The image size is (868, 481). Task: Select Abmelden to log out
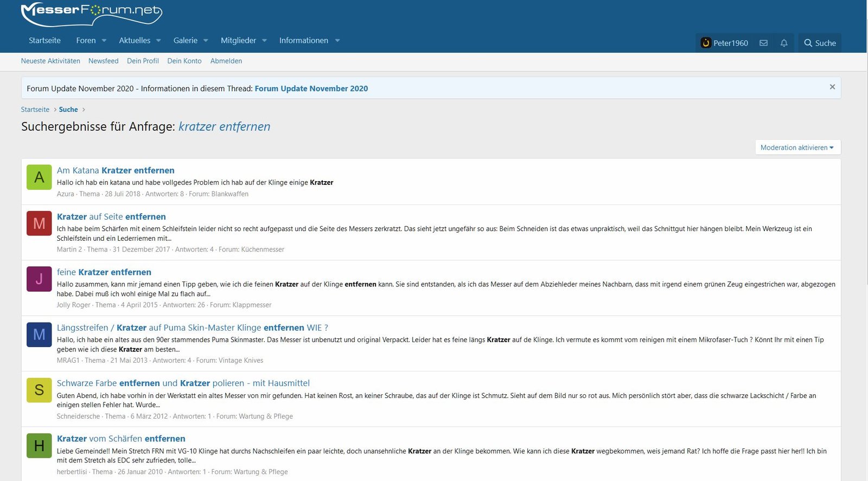(226, 61)
